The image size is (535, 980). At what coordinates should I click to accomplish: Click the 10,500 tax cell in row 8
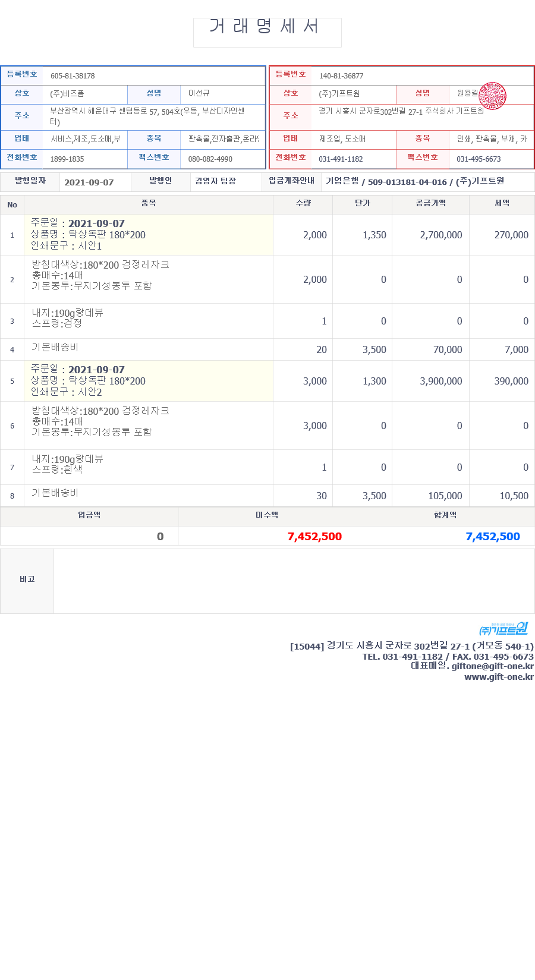514,496
